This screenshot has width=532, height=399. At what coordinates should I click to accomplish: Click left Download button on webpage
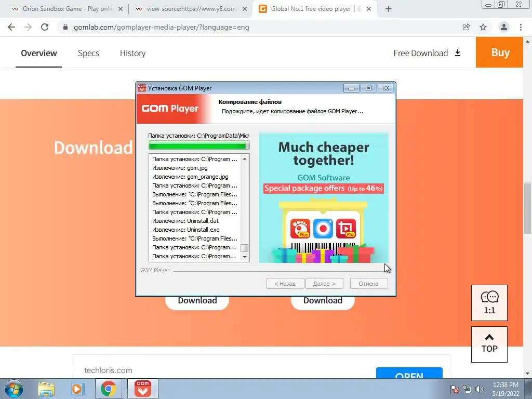(x=197, y=301)
